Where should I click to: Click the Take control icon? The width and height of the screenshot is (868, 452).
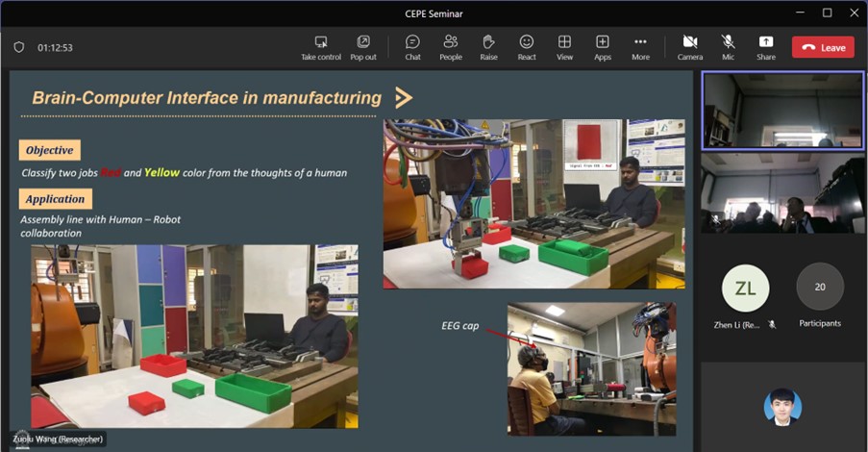click(320, 42)
